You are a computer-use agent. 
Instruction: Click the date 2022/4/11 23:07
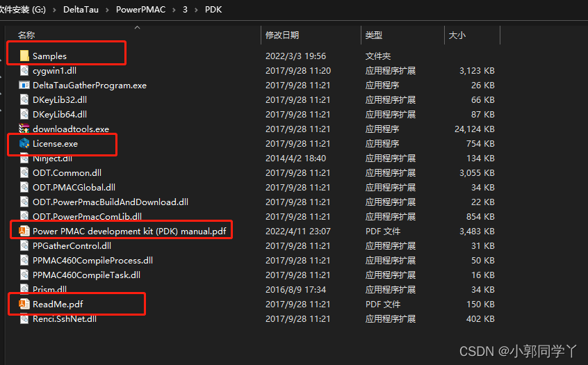[x=297, y=231]
